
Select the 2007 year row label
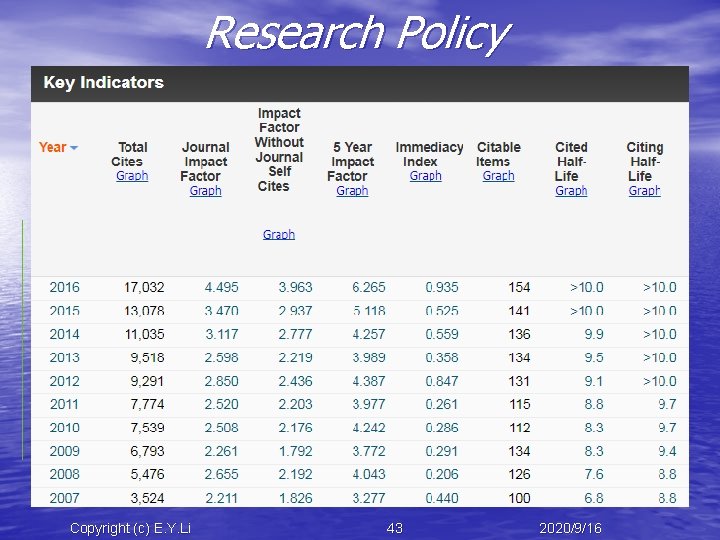click(x=64, y=498)
